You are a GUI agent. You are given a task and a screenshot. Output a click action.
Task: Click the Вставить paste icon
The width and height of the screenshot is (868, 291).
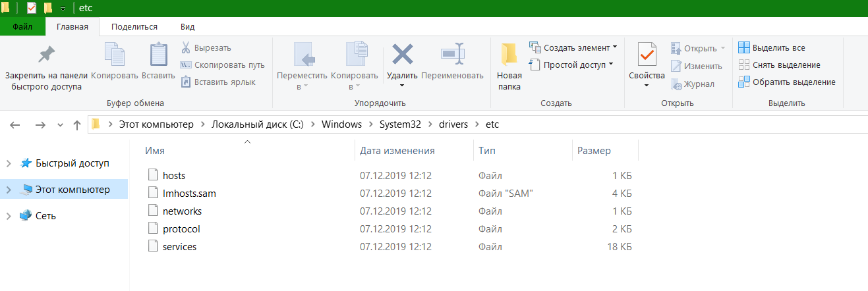point(159,55)
